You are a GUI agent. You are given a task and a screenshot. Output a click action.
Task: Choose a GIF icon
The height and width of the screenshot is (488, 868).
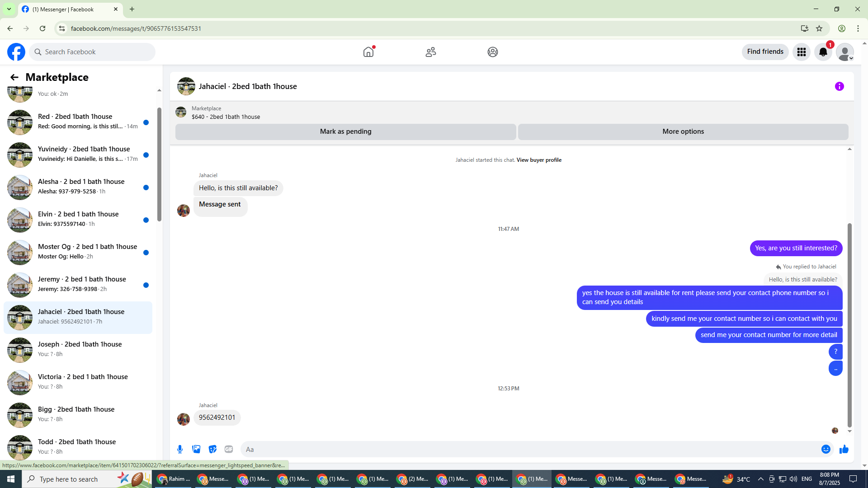229,449
